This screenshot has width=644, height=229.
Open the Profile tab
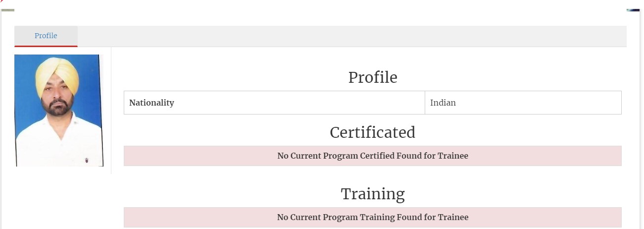pyautogui.click(x=46, y=36)
